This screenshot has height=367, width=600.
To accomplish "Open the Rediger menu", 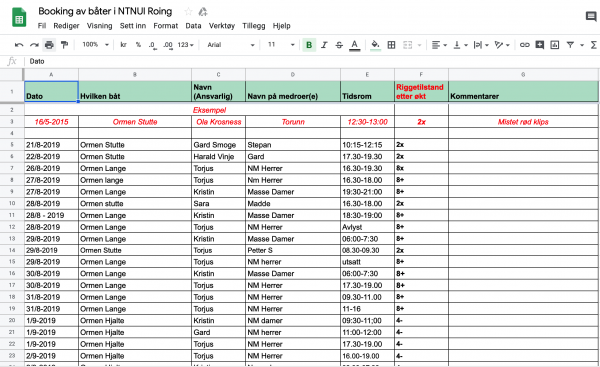I will click(x=66, y=26).
